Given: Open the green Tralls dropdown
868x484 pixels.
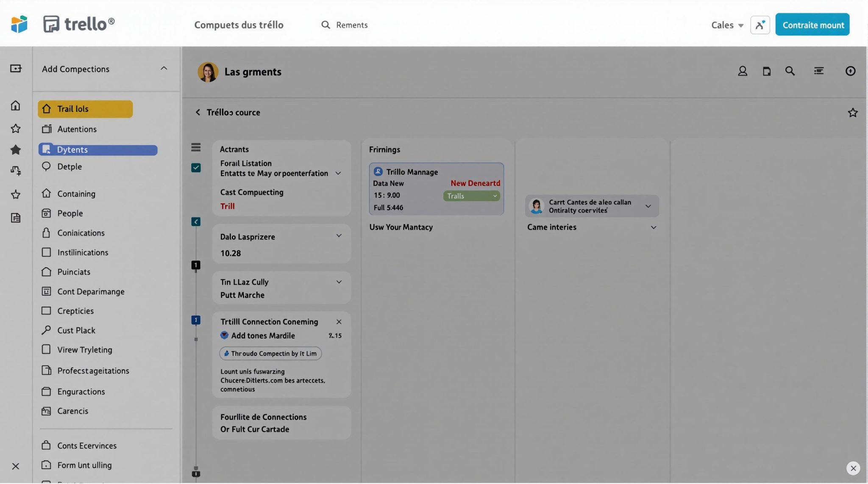Looking at the screenshot, I should (471, 196).
